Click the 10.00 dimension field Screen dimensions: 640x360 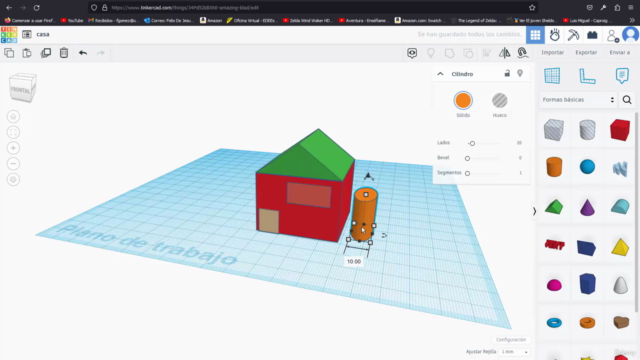coord(354,262)
